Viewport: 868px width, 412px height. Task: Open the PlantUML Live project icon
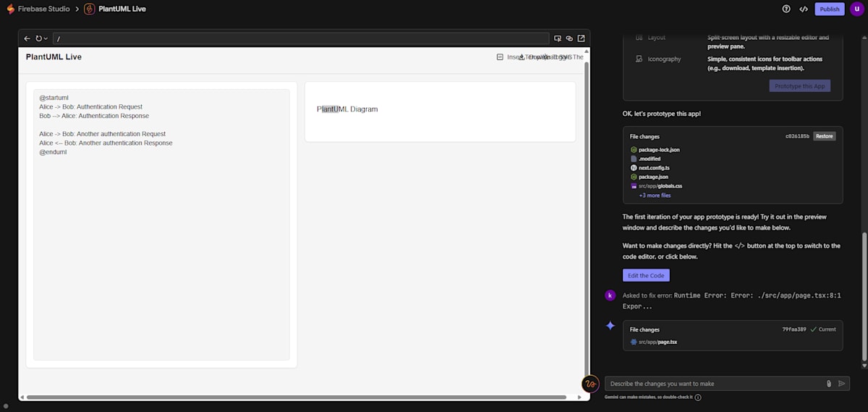click(x=90, y=9)
